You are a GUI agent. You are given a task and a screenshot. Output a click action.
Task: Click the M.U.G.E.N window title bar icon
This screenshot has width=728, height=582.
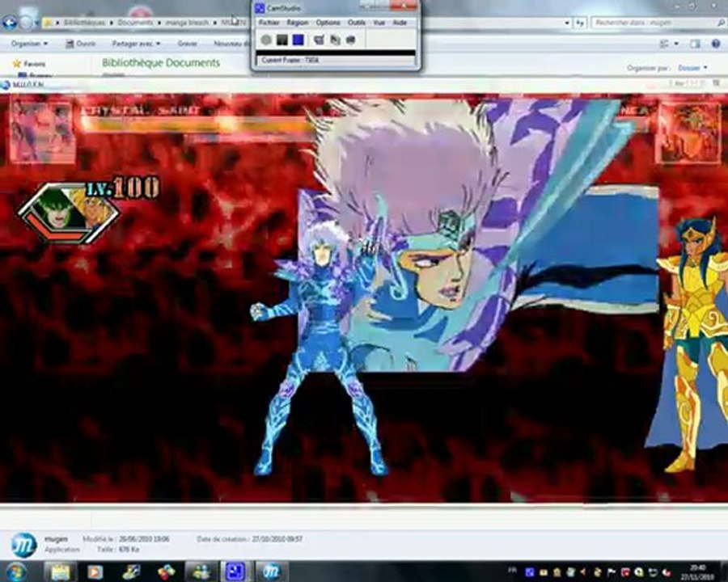pyautogui.click(x=6, y=85)
